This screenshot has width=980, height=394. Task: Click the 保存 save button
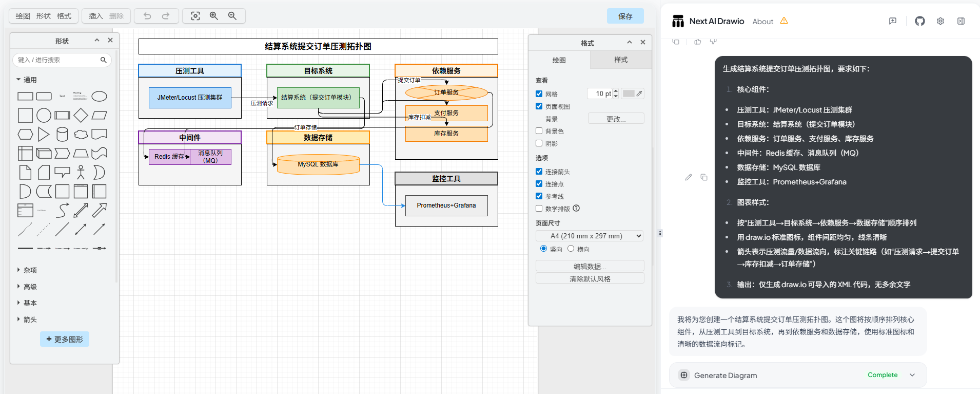click(x=625, y=16)
